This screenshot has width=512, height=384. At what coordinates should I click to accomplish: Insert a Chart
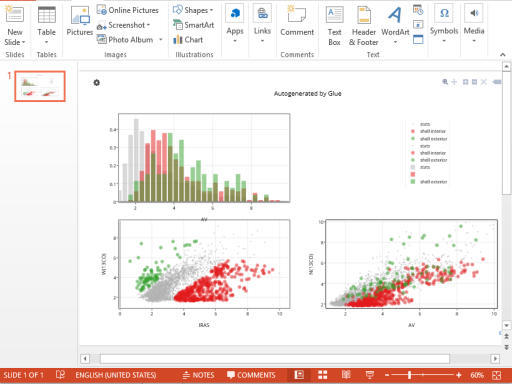pos(188,40)
